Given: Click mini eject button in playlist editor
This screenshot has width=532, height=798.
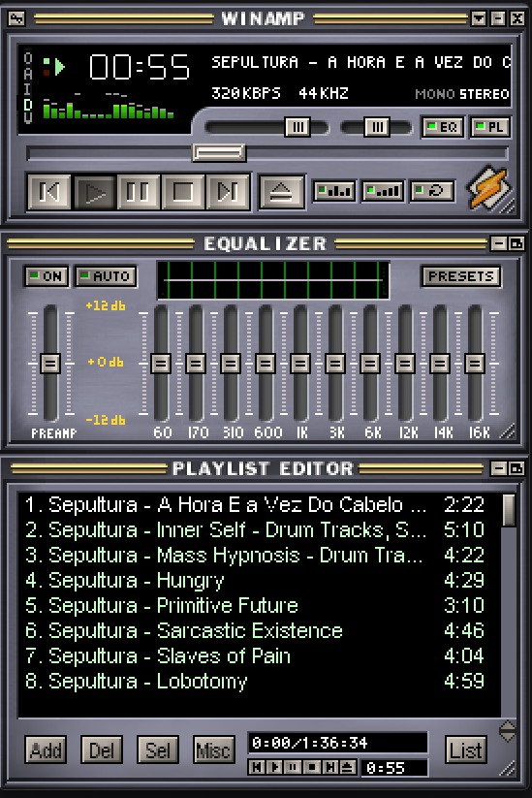Looking at the screenshot, I should (x=347, y=766).
